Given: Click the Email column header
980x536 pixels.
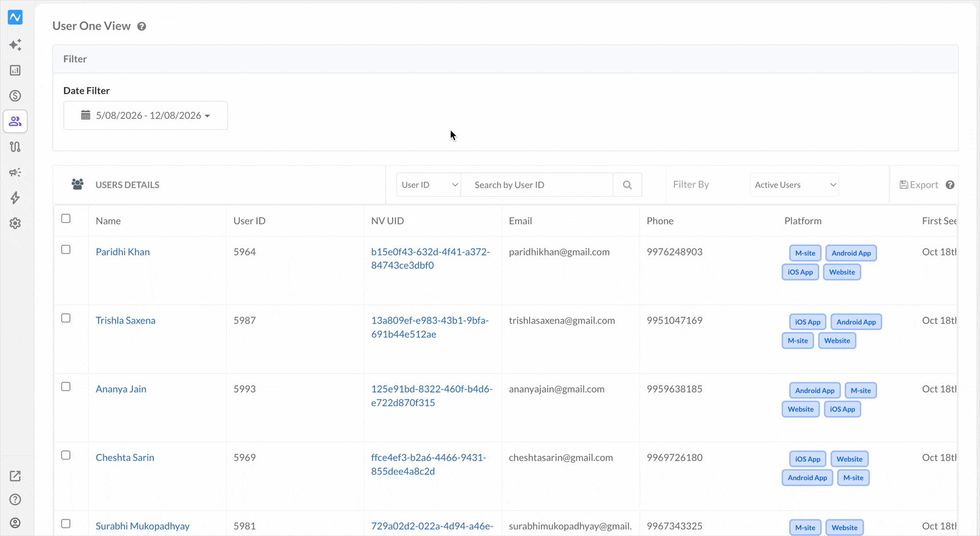Looking at the screenshot, I should [x=521, y=221].
